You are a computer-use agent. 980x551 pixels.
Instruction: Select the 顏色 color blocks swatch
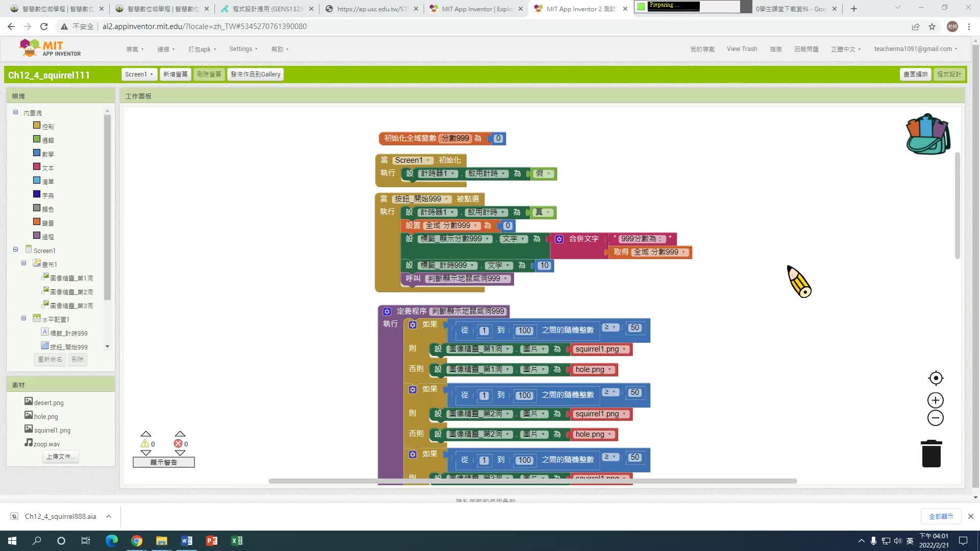37,208
